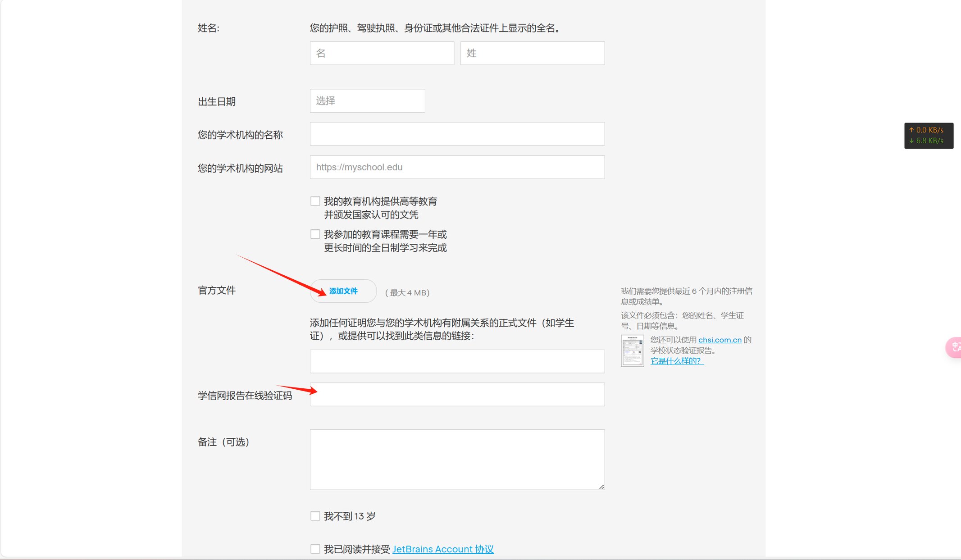961x560 pixels.
Task: Open the birth date 选择 picker
Action: (x=367, y=100)
